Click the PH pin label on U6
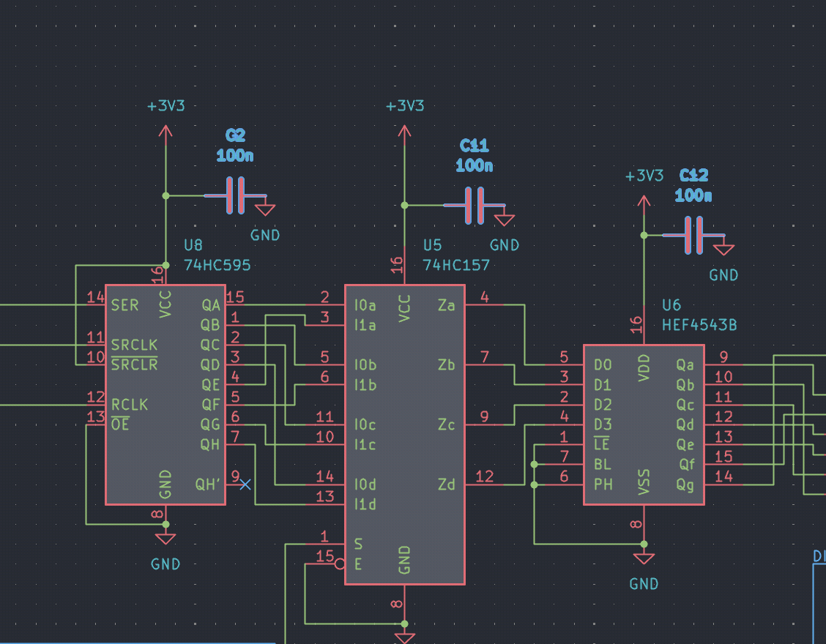The image size is (826, 644). pyautogui.click(x=603, y=484)
